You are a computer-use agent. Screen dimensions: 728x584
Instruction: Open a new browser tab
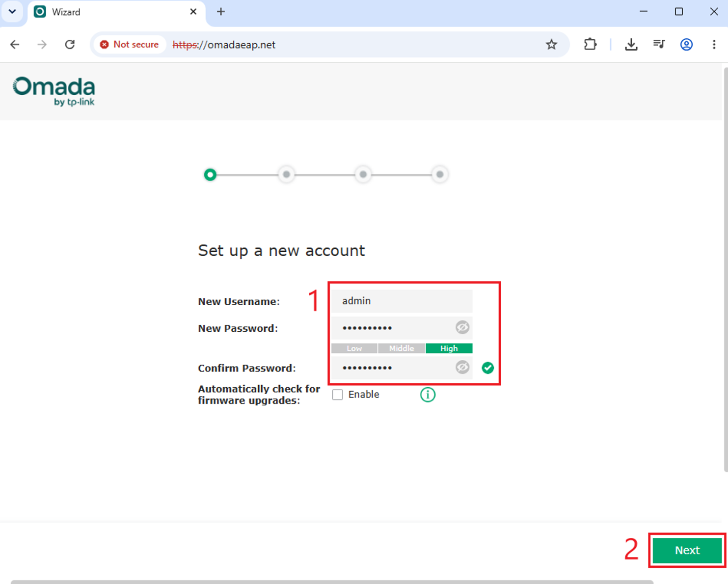221,12
